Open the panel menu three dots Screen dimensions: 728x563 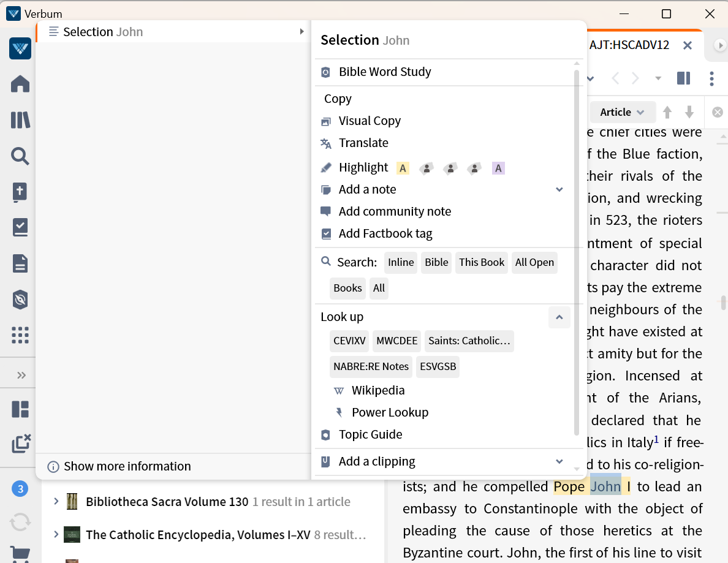tap(711, 78)
